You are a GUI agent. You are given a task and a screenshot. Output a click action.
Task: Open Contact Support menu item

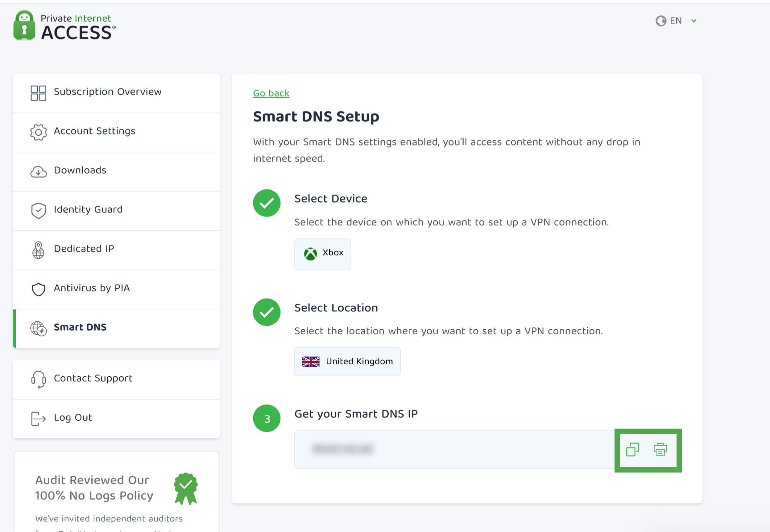click(117, 380)
